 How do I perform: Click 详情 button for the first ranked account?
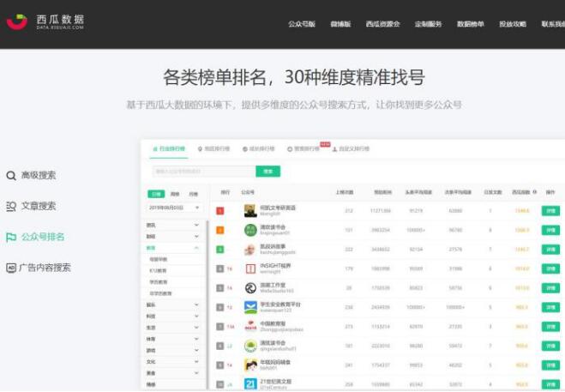click(550, 210)
